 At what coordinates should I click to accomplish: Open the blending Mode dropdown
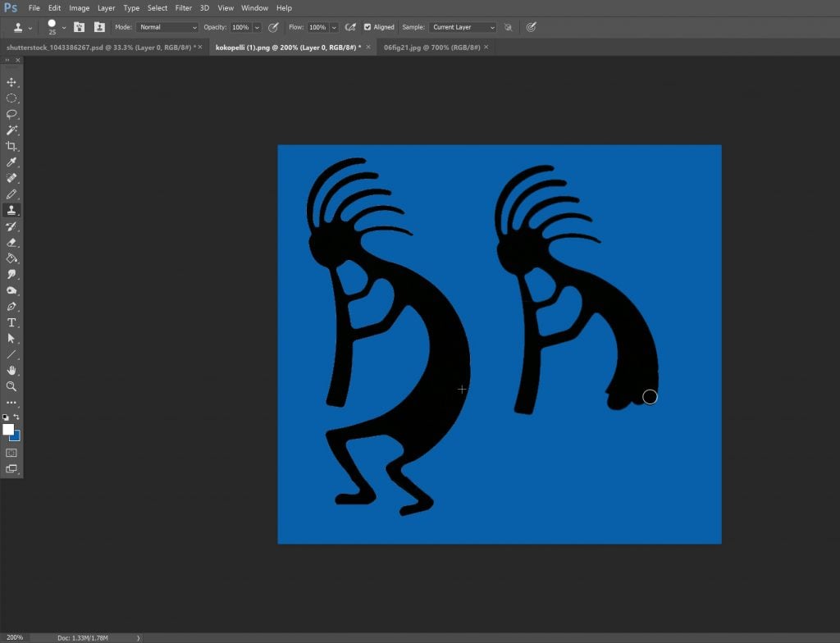pos(167,27)
